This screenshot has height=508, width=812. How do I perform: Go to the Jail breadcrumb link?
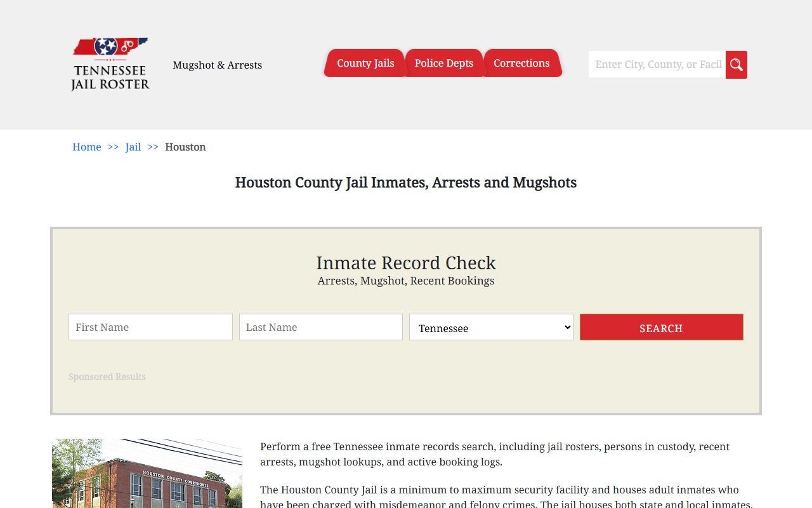(133, 147)
